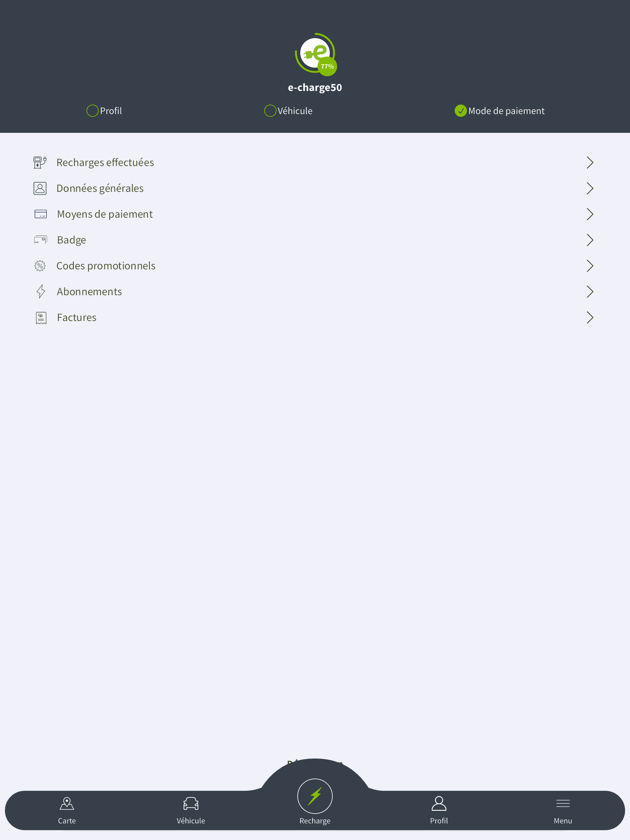Open the Codes promotionnels entry
The height and width of the screenshot is (840, 630).
[315, 266]
